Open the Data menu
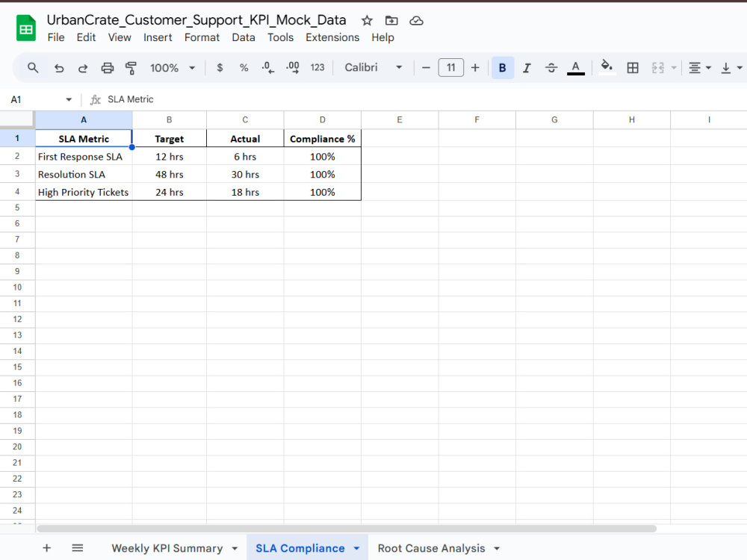 tap(244, 37)
